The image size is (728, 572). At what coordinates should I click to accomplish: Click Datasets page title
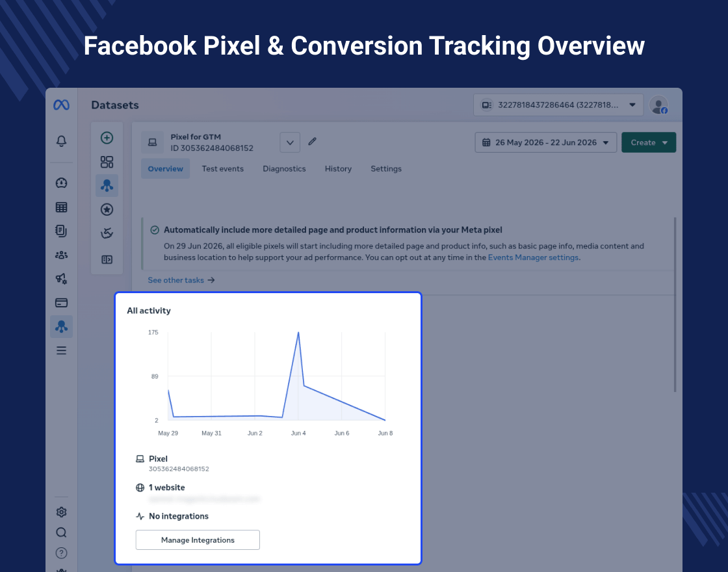115,105
